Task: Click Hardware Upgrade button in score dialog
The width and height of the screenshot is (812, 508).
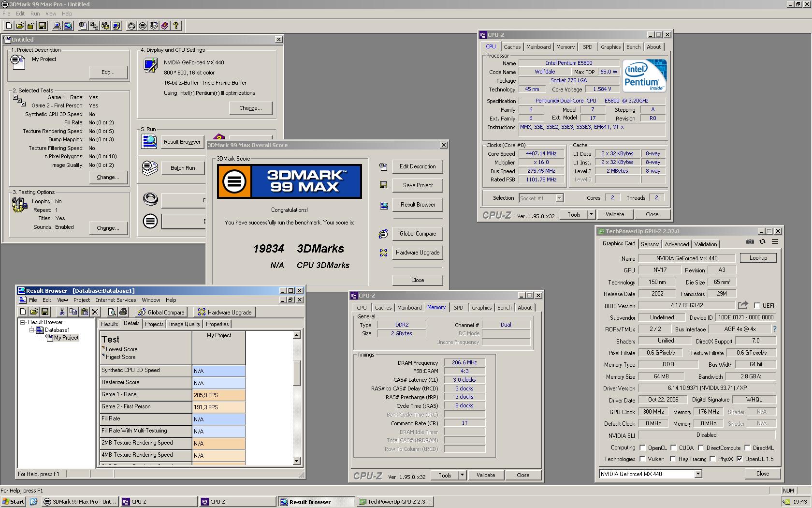Action: 418,253
